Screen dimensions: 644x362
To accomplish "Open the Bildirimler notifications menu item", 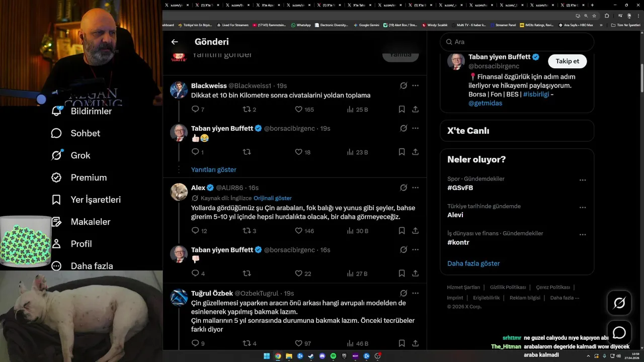I will pos(82,111).
